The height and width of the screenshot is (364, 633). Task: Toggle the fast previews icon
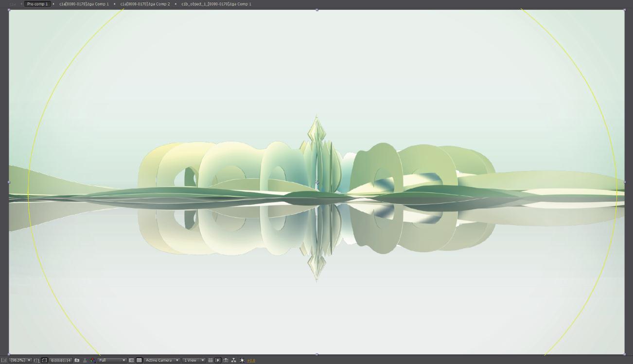pos(218,360)
